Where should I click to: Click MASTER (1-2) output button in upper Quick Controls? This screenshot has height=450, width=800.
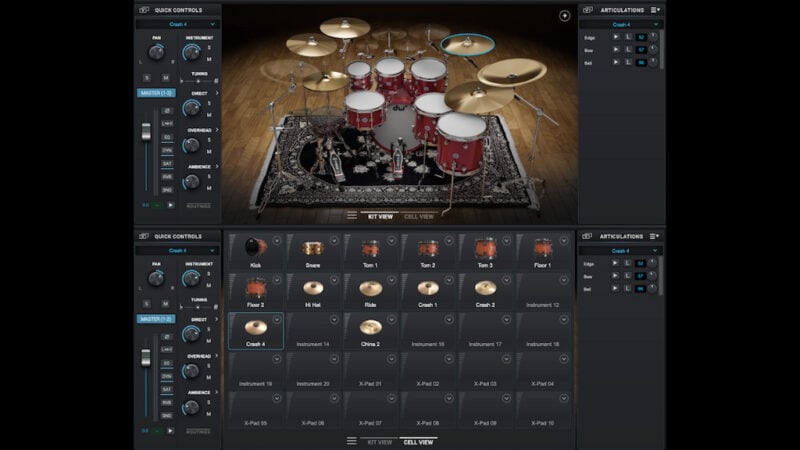[x=156, y=93]
